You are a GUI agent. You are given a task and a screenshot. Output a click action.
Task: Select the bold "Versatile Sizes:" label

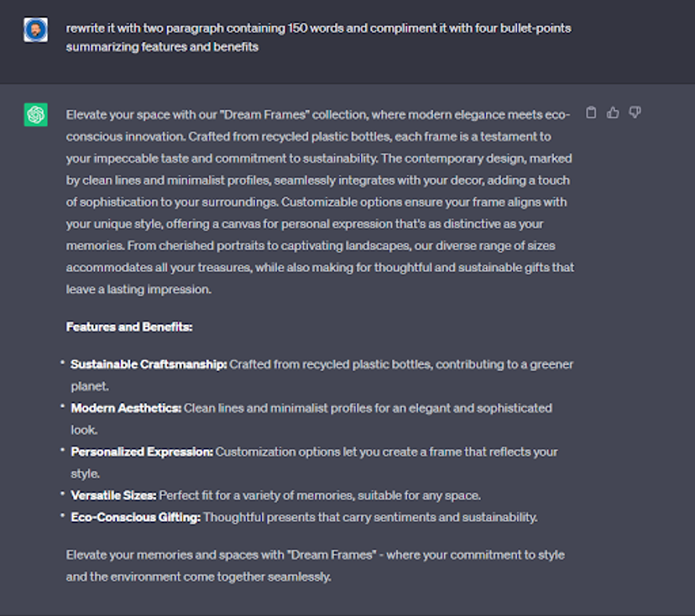pyautogui.click(x=114, y=495)
